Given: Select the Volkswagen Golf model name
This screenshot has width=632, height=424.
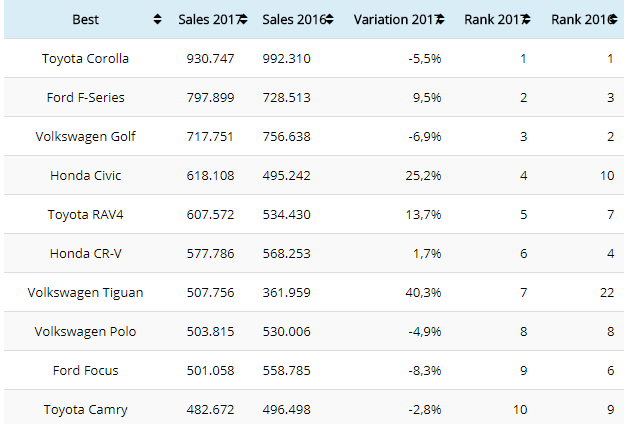Looking at the screenshot, I should [x=85, y=137].
